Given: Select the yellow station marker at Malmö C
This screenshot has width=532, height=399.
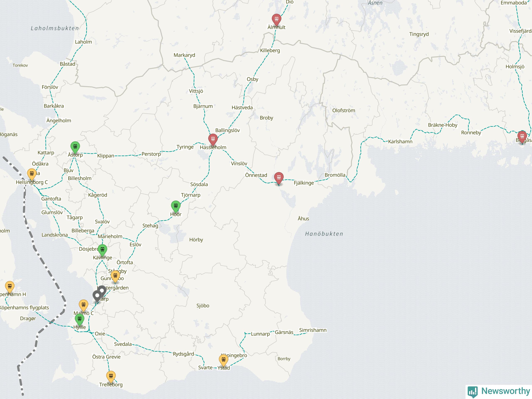Looking at the screenshot, I should pyautogui.click(x=83, y=305).
